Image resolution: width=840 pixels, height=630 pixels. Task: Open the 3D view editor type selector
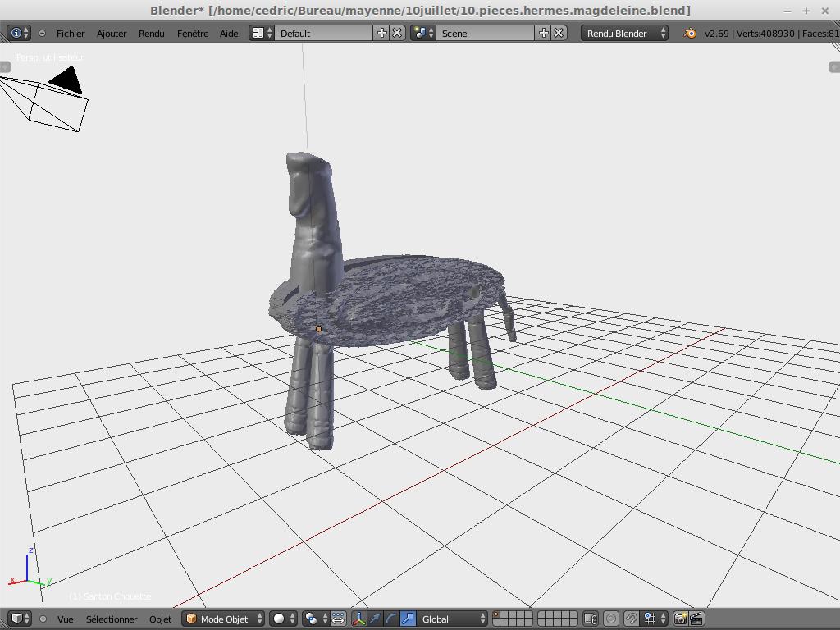tap(20, 619)
